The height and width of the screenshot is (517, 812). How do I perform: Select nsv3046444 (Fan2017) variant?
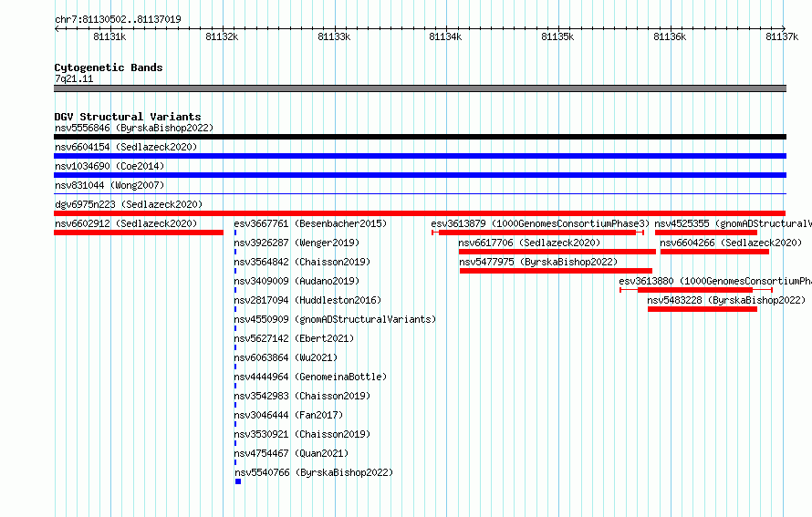(288, 415)
